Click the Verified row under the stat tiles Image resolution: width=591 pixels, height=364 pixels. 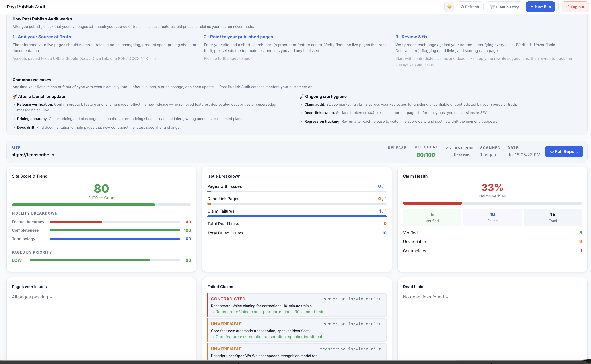pyautogui.click(x=492, y=232)
